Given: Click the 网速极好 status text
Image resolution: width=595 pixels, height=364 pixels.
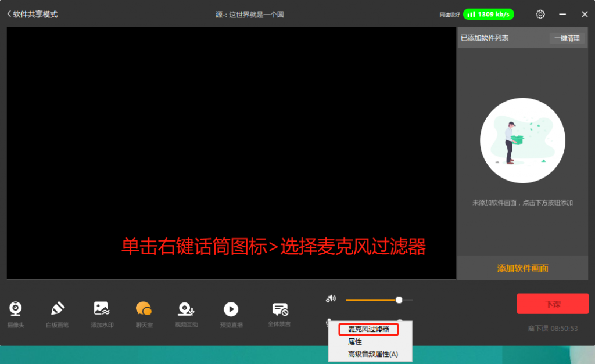Looking at the screenshot, I should click(x=449, y=15).
